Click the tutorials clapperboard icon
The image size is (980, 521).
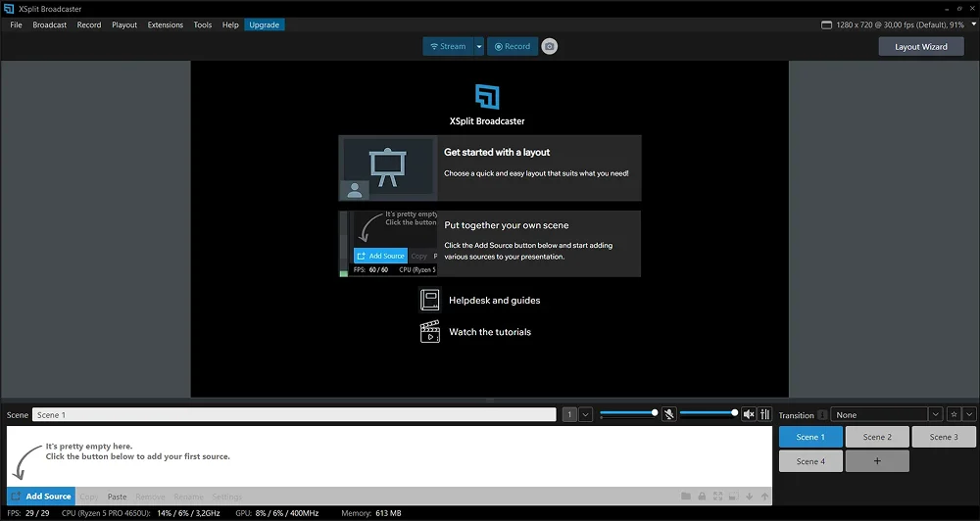point(430,332)
